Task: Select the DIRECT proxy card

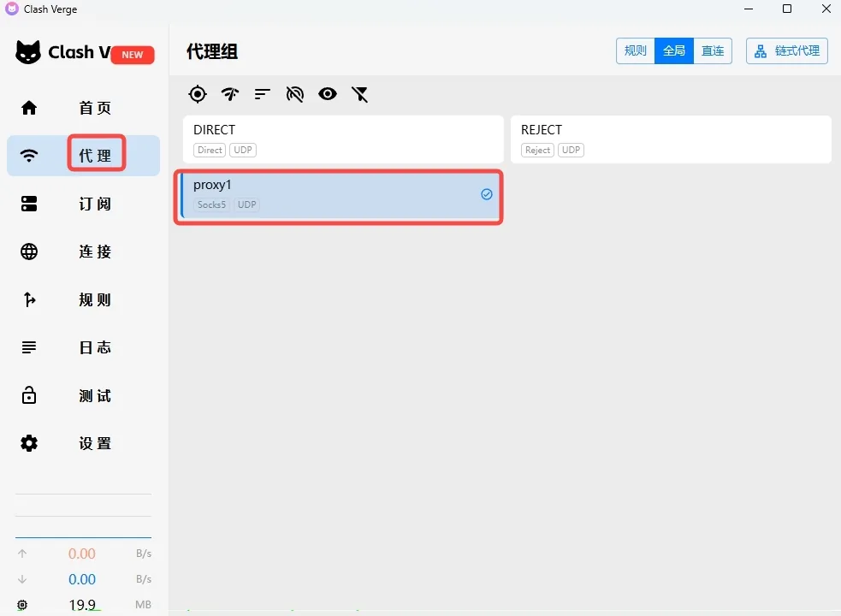Action: [x=343, y=139]
